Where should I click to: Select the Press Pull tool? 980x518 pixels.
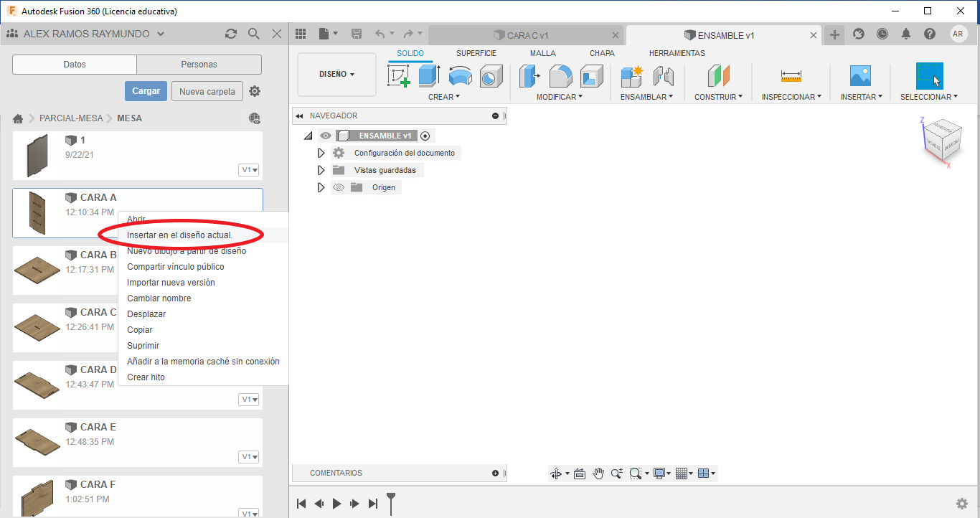(x=529, y=76)
